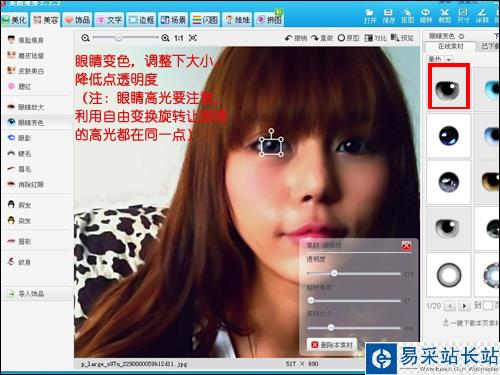Click the fit-to-window zoom icon

point(193,38)
